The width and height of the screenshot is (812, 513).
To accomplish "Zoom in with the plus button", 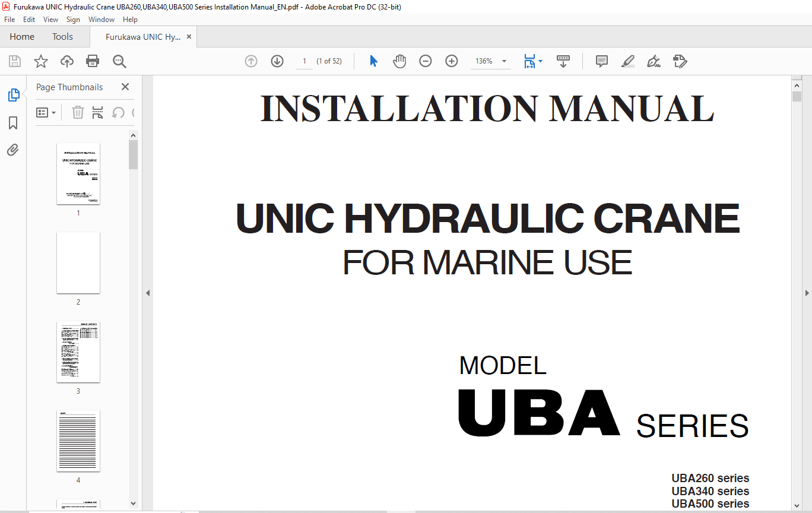I will [452, 61].
